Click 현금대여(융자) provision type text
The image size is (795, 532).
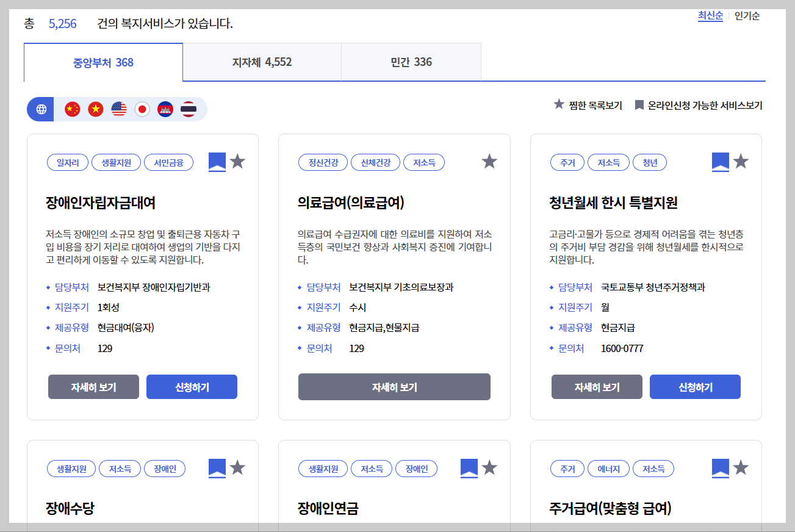tap(126, 328)
